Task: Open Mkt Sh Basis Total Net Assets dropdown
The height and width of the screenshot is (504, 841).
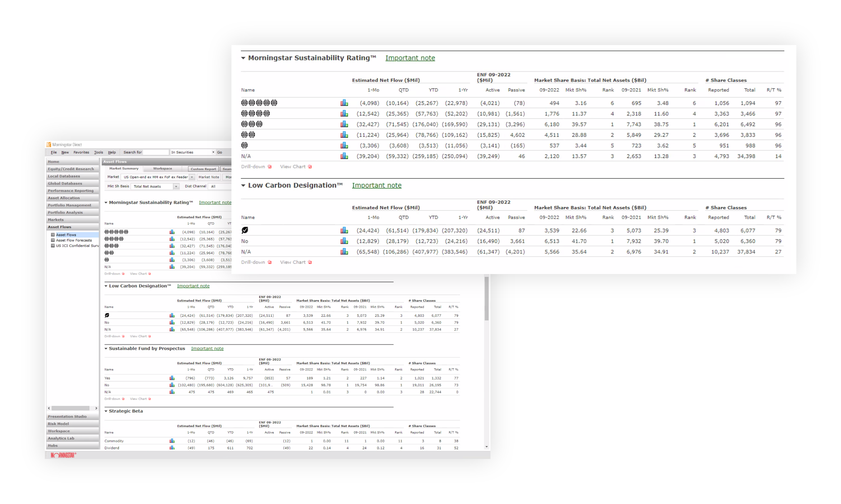Action: [176, 186]
